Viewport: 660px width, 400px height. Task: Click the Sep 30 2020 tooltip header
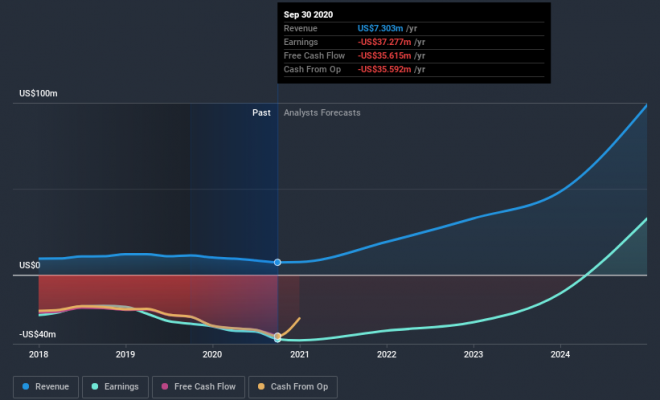(x=310, y=15)
